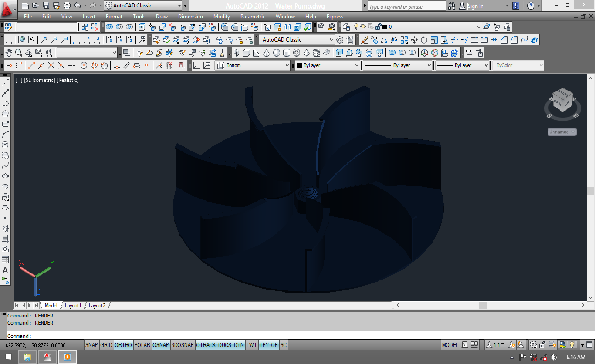Click the Cone solid modeling icon
Viewport: 595px width, 364px height.
tap(266, 53)
